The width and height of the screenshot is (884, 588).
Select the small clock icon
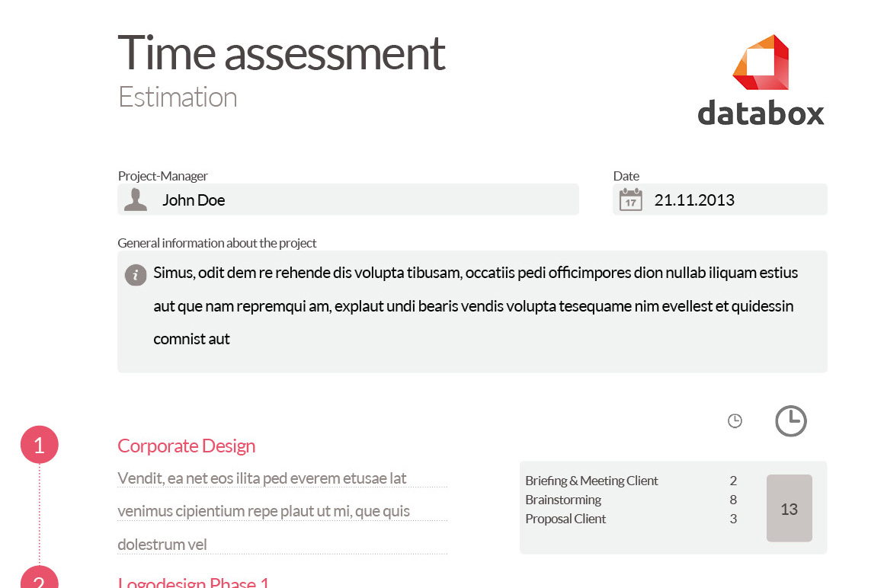coord(734,420)
